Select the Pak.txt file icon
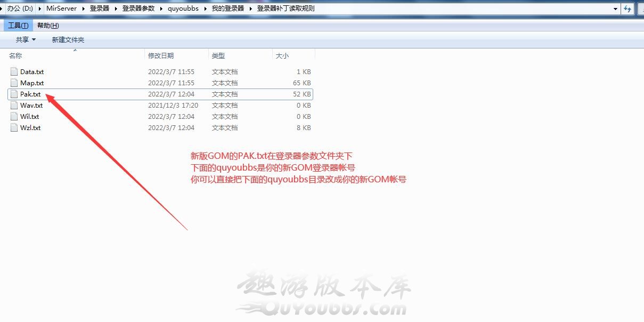 click(x=14, y=94)
